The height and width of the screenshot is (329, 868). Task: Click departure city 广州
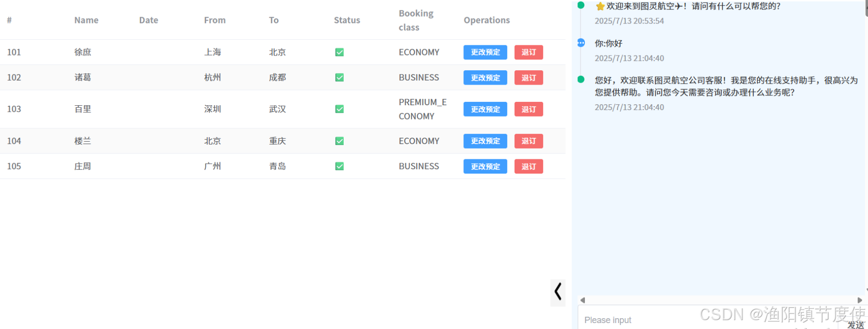coord(213,166)
